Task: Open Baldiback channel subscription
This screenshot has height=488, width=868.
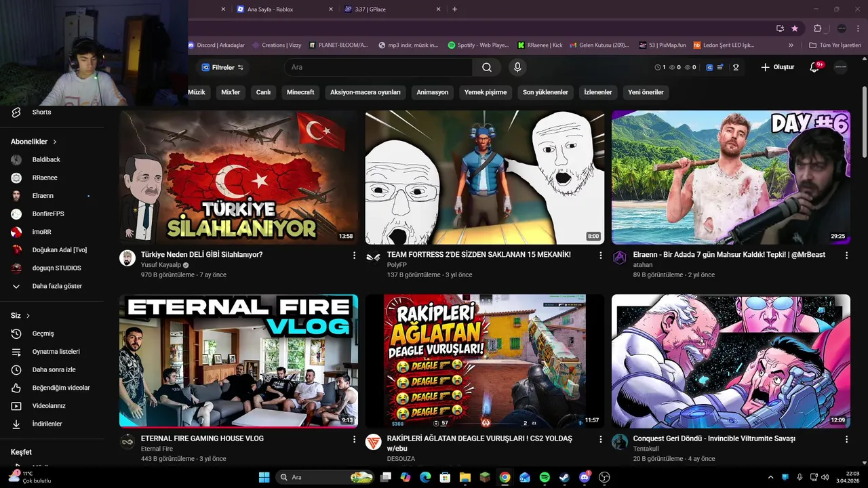Action: [46, 159]
